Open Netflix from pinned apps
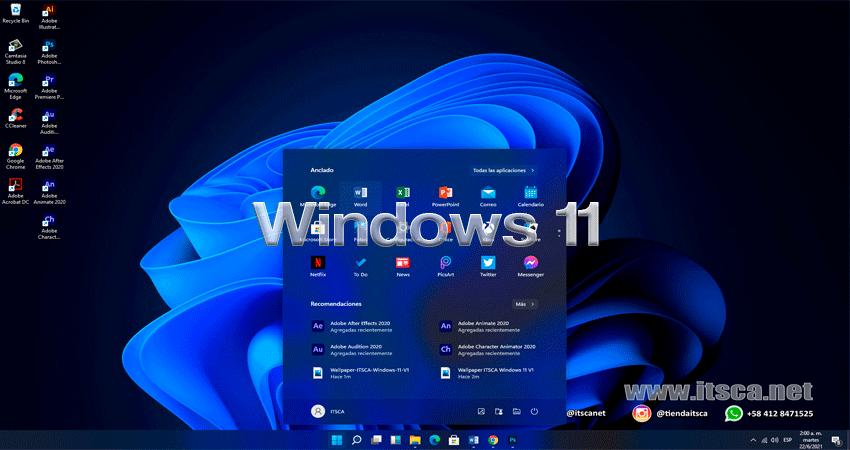Screen dimensions: 850x450 (x=318, y=264)
